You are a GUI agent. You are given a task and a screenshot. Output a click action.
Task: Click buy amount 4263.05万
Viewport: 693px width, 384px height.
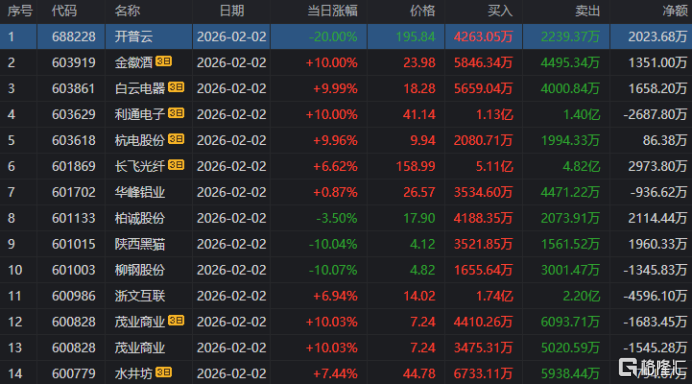click(x=483, y=37)
